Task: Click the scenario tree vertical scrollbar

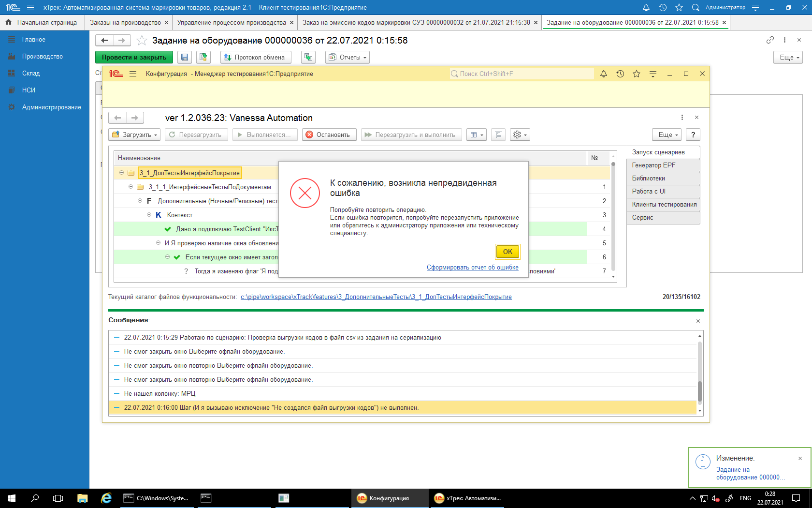Action: point(613,216)
